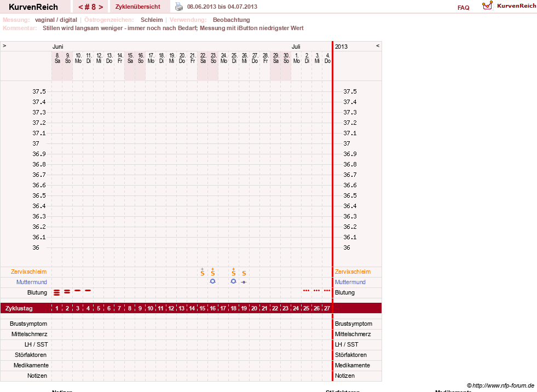Click the Zyklustag header label
This screenshot has width=537, height=392.
pyautogui.click(x=19, y=308)
